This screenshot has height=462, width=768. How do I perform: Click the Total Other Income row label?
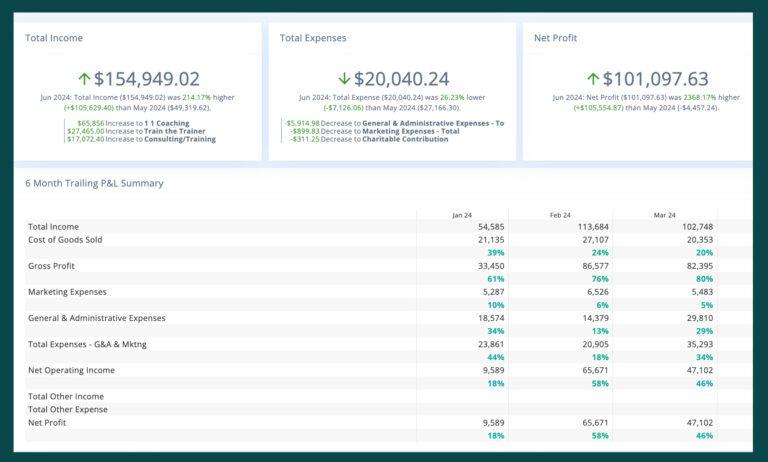click(x=64, y=397)
